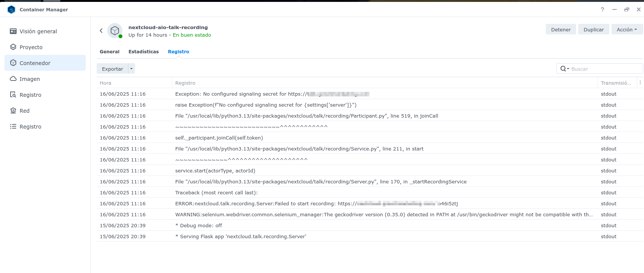Click the 15/06/2025 20:39 timestamp of Flask row

point(123,236)
